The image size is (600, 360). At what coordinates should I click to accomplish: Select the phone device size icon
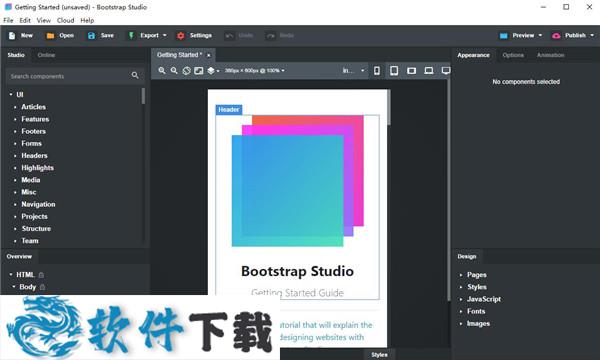pyautogui.click(x=377, y=71)
